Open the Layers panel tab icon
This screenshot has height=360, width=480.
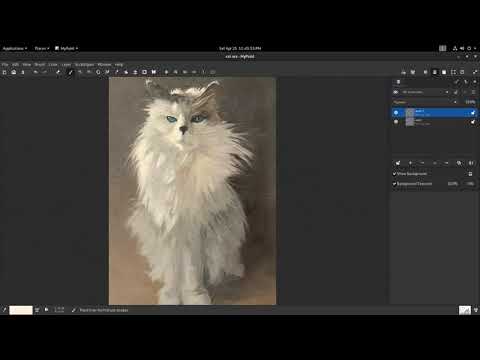[x=398, y=82]
